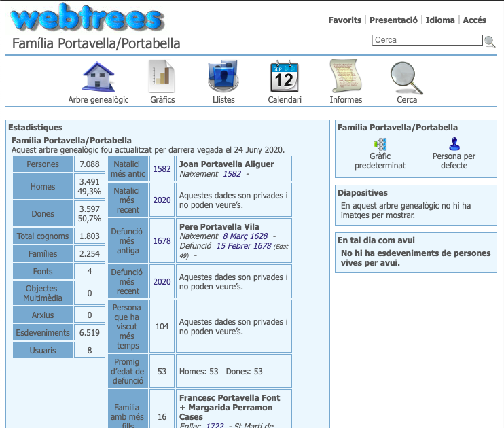Click the 1.803 total cognoms count
Viewport: 504px width, 428px height.
point(89,236)
